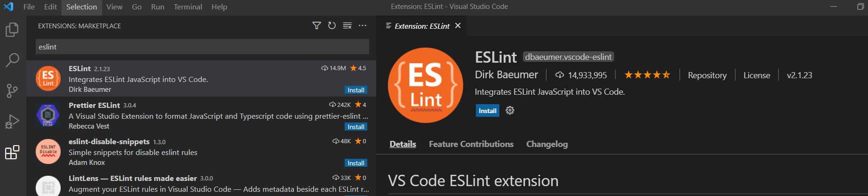Open the Go menu
The image size is (868, 196).
click(x=137, y=7)
